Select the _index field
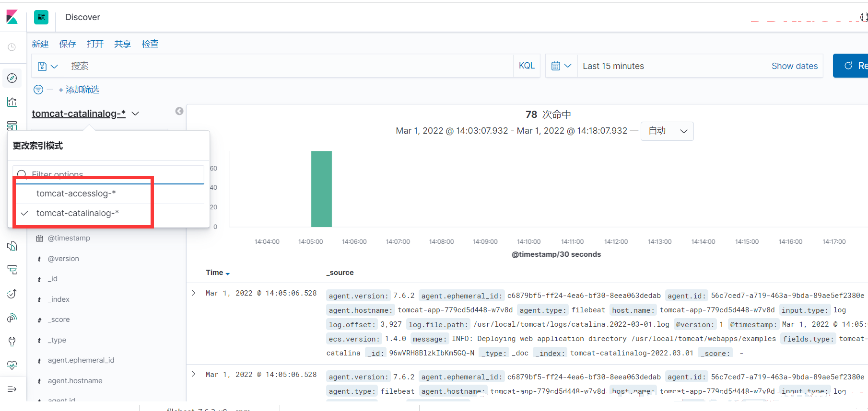 pyautogui.click(x=59, y=299)
